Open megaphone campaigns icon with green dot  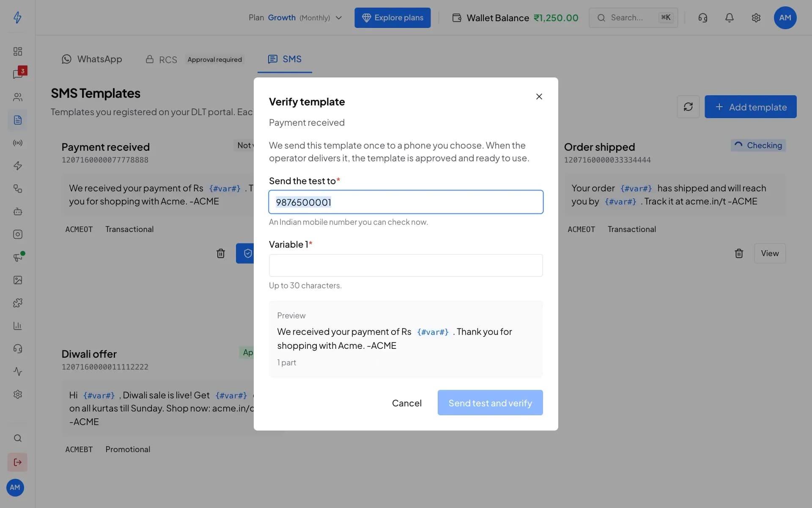(x=17, y=257)
